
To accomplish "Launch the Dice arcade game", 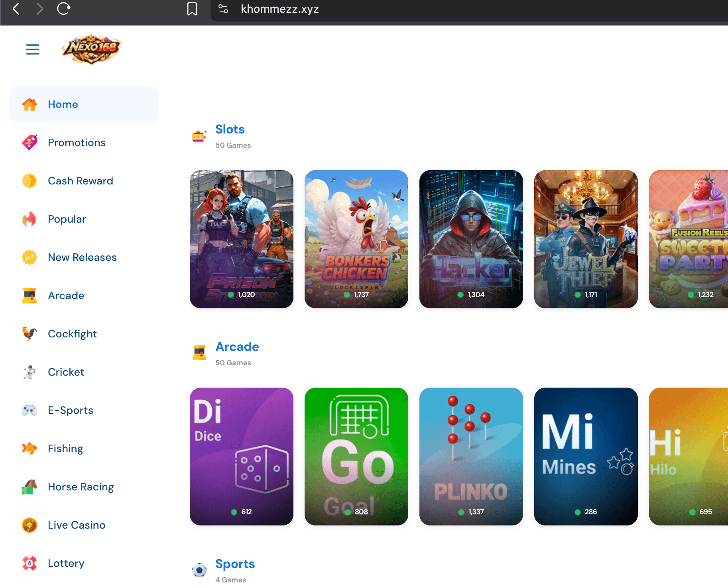I will (x=242, y=457).
